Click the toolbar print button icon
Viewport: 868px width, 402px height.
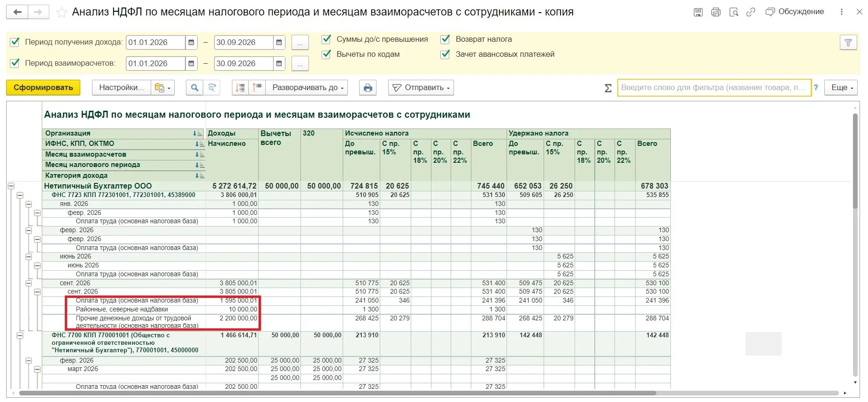click(368, 88)
